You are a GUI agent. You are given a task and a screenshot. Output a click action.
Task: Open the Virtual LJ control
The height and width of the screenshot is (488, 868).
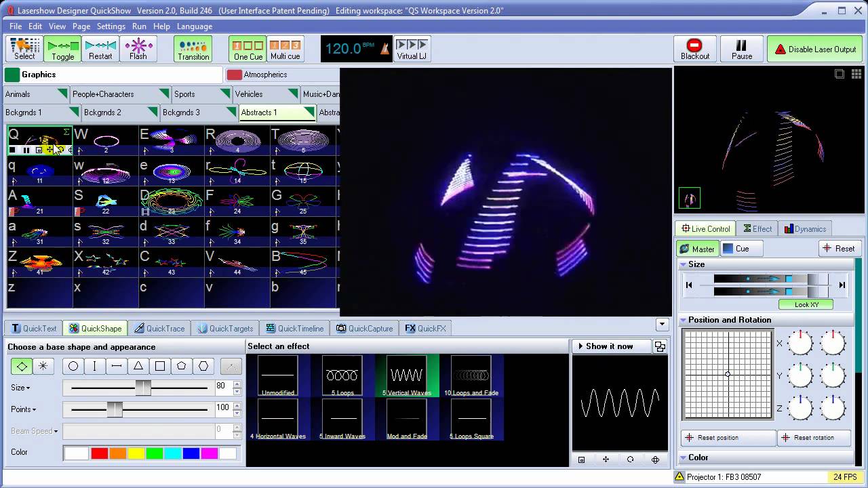coord(412,49)
